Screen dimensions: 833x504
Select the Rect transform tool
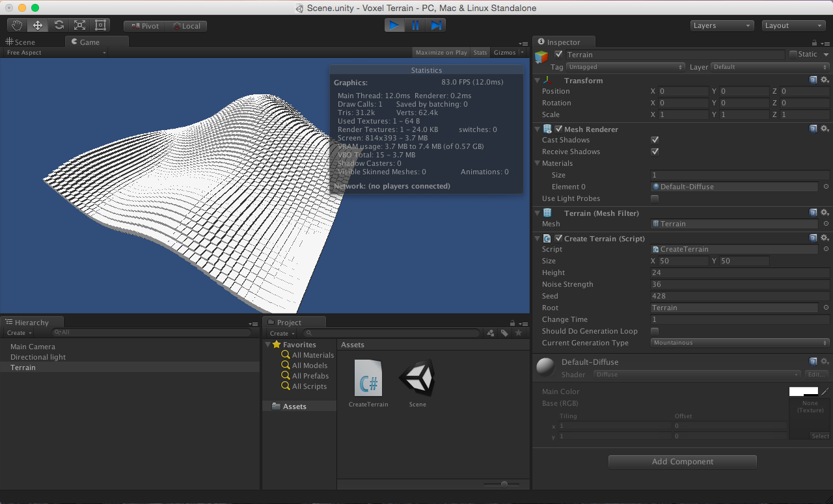point(100,25)
